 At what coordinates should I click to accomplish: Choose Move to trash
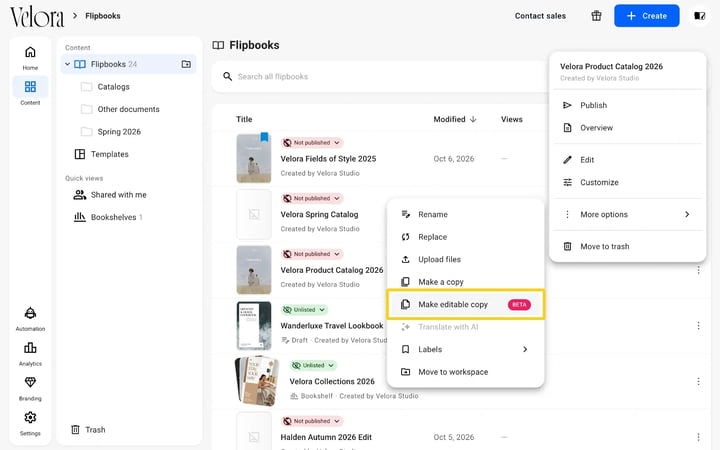pyautogui.click(x=627, y=247)
